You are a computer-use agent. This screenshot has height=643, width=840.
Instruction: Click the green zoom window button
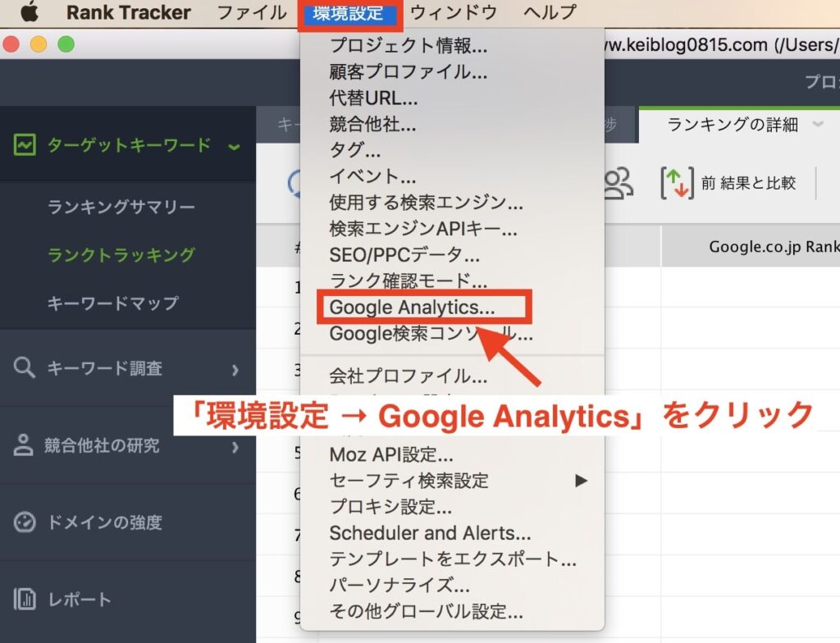coord(66,44)
